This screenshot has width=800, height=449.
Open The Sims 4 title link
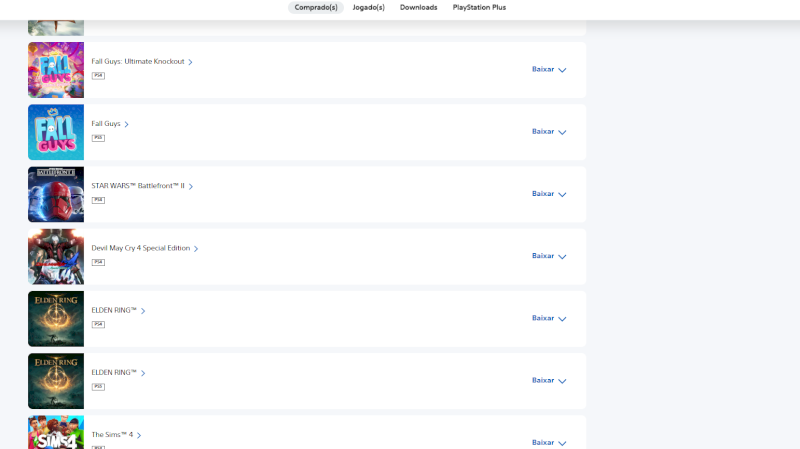click(112, 435)
